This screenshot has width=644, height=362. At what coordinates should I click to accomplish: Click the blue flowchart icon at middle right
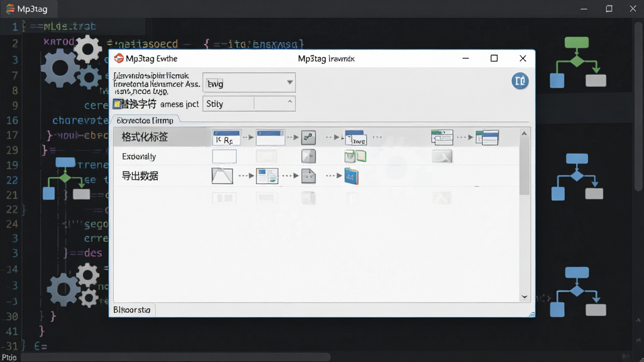[577, 177]
